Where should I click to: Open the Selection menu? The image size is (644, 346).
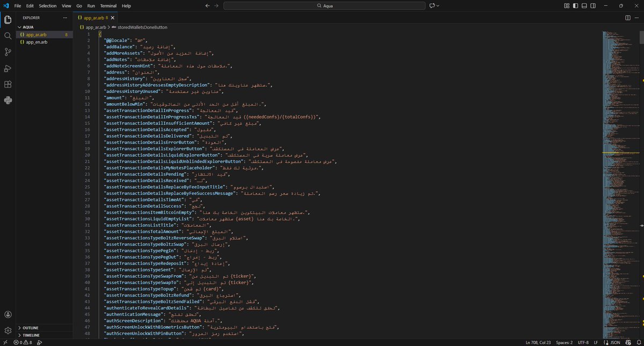tap(48, 5)
